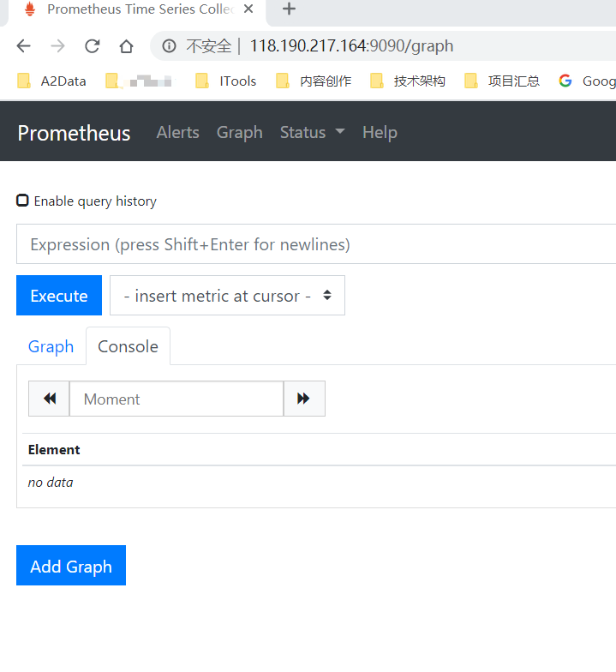
Task: Close the Prometheus browser tab
Action: tap(248, 9)
